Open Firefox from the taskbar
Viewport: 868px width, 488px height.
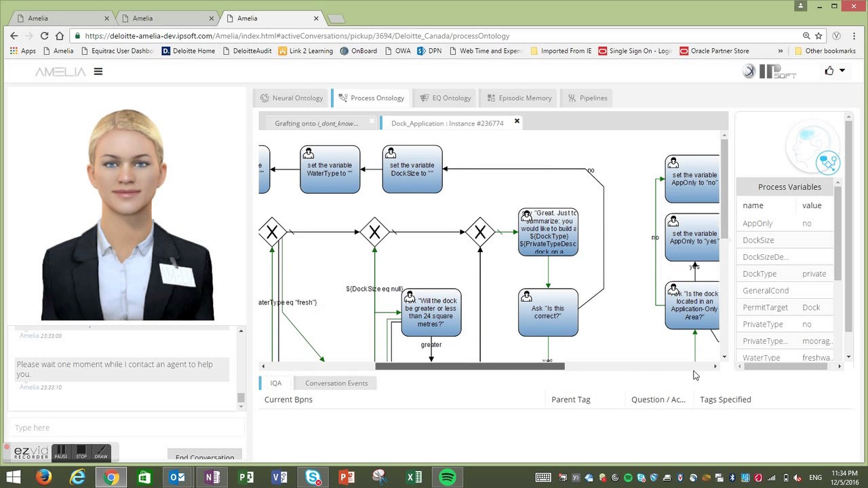coord(44,477)
